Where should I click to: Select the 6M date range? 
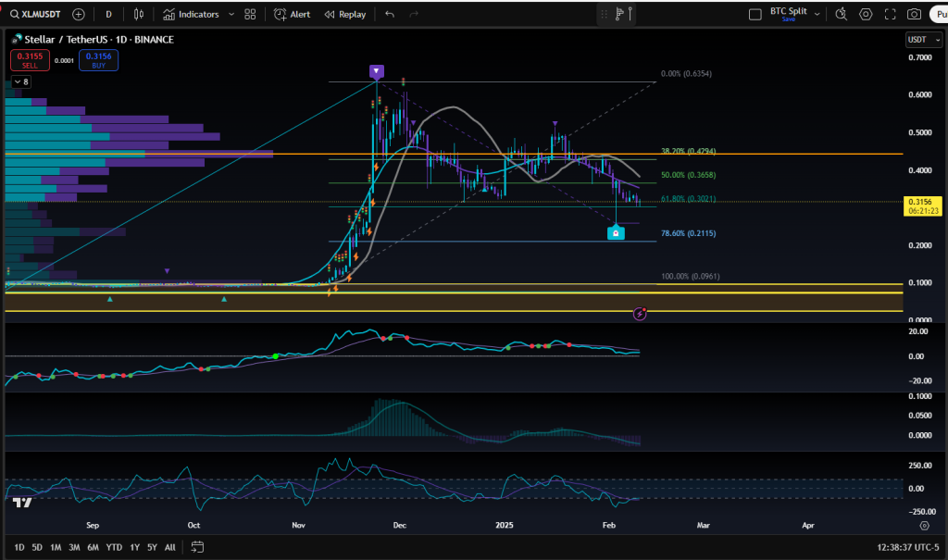(94, 547)
